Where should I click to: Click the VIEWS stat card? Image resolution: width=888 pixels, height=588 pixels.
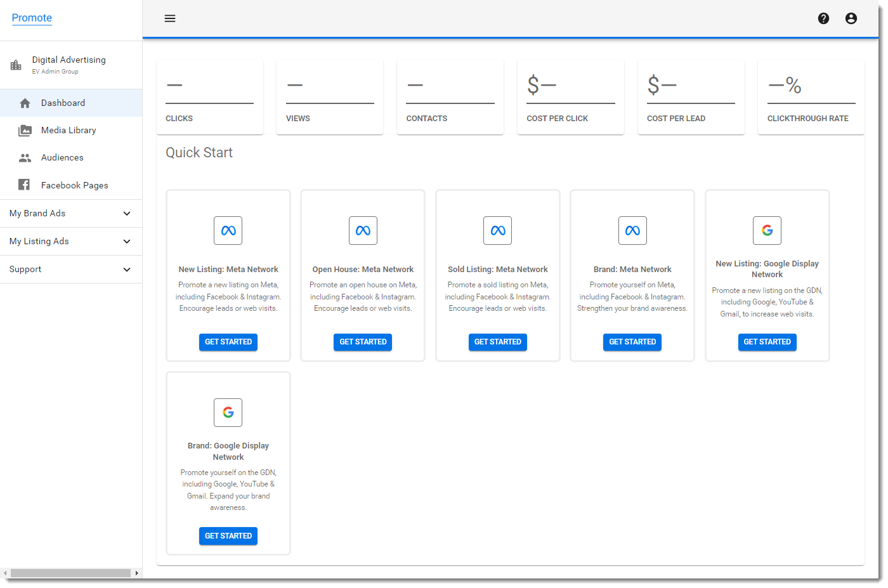[330, 97]
